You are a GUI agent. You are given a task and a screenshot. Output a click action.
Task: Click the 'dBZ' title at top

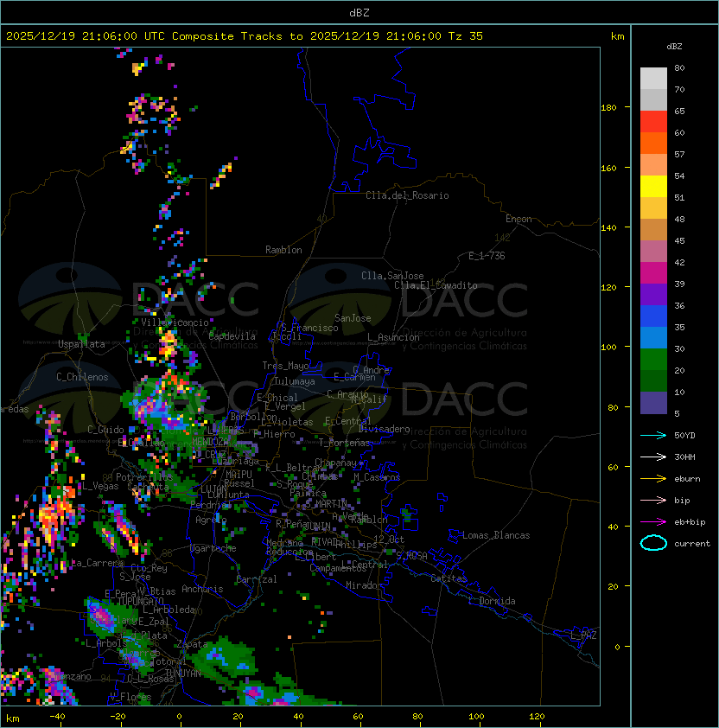pos(359,12)
